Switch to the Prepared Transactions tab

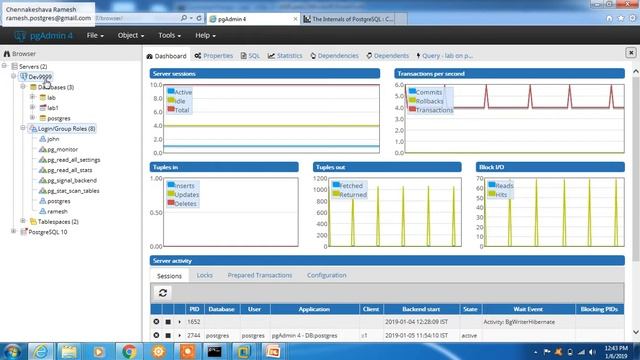point(260,275)
